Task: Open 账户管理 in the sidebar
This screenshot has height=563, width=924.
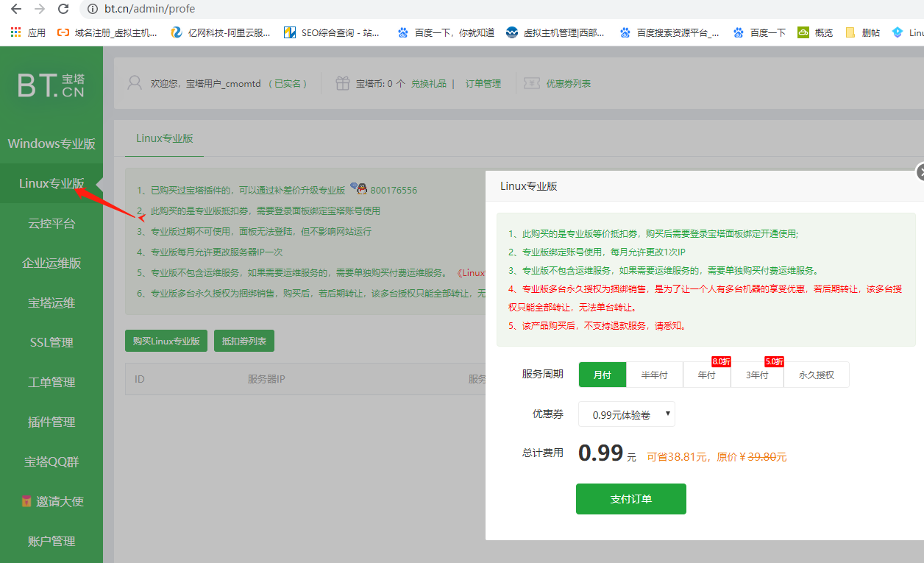Action: click(x=51, y=541)
